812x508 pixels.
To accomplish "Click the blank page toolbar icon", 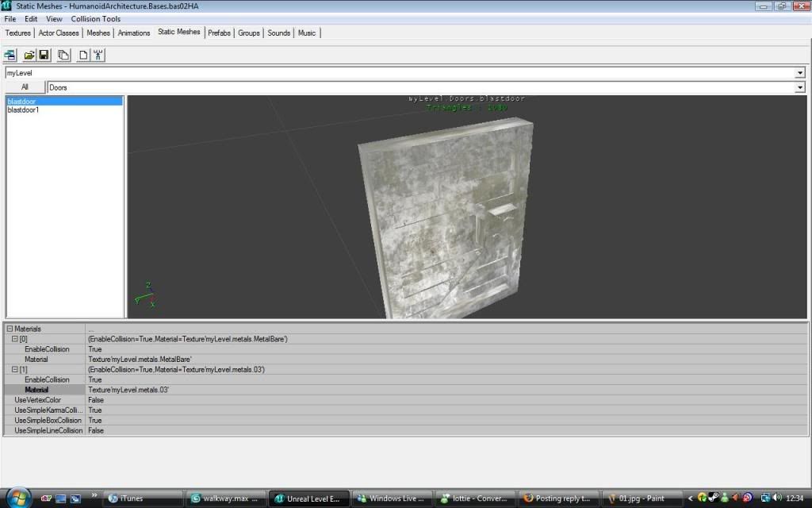I will [x=83, y=55].
